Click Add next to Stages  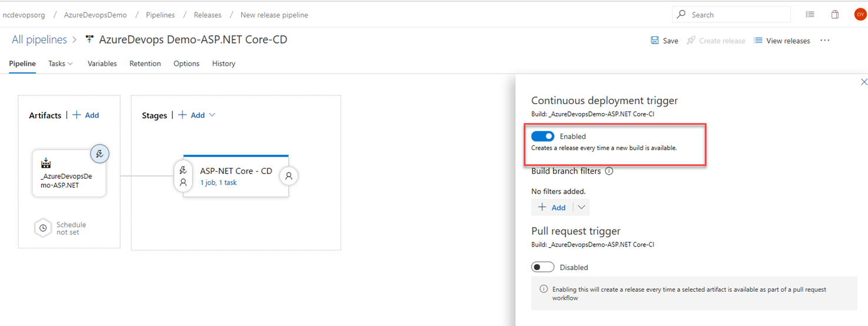(x=192, y=115)
